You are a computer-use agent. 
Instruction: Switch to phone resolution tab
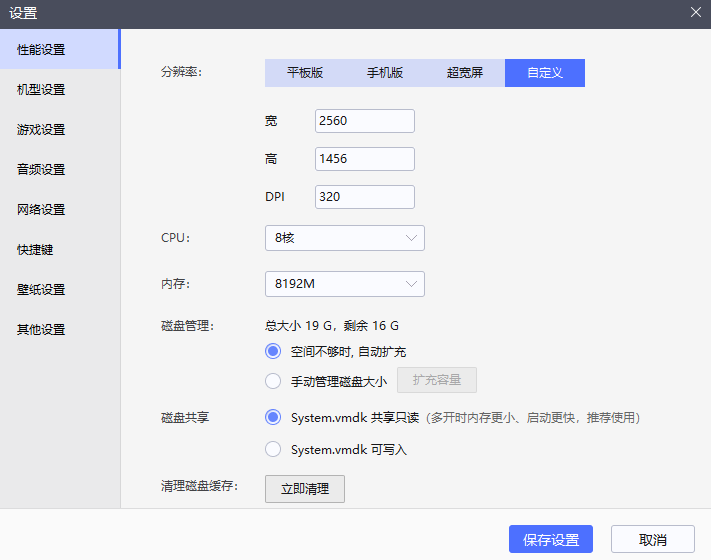coord(385,73)
